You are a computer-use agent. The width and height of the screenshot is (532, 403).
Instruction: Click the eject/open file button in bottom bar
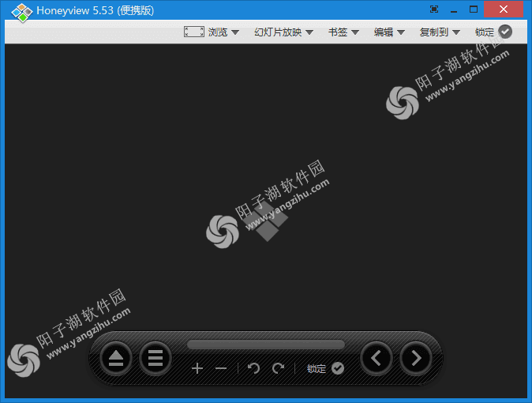pos(116,359)
